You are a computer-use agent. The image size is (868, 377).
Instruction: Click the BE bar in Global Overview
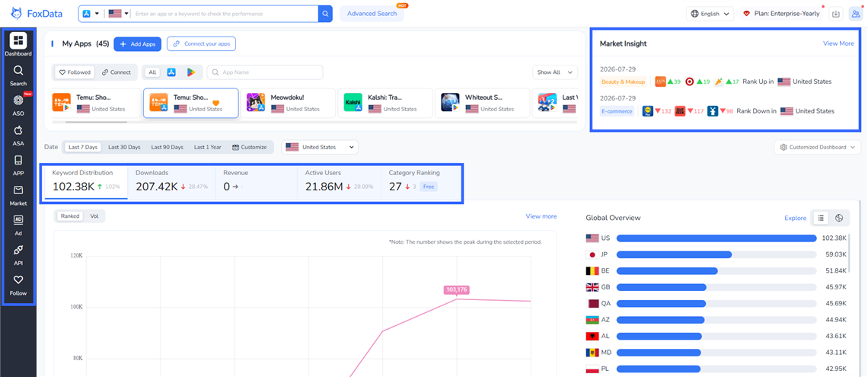(x=716, y=271)
